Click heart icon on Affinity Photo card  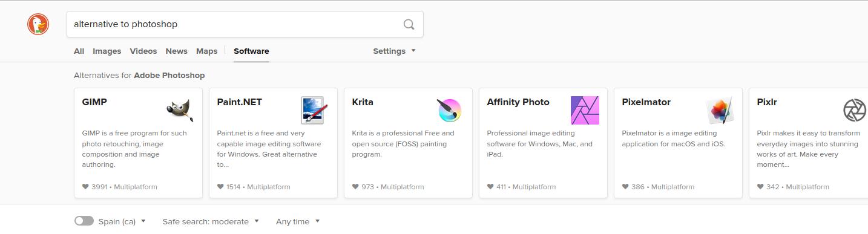[x=490, y=187]
